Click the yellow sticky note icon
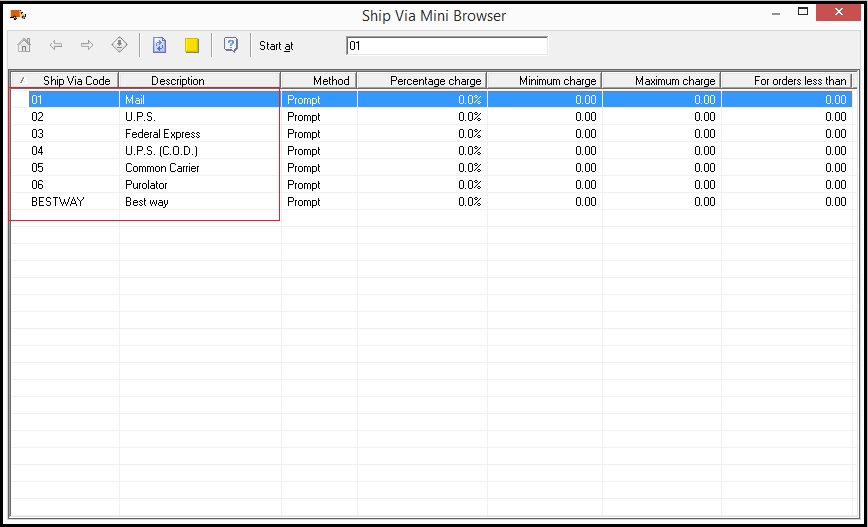 click(x=192, y=46)
